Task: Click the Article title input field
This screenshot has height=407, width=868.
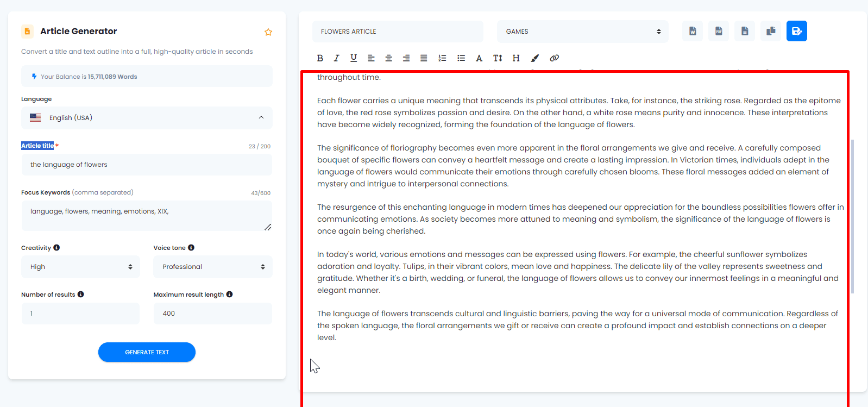Action: click(147, 165)
